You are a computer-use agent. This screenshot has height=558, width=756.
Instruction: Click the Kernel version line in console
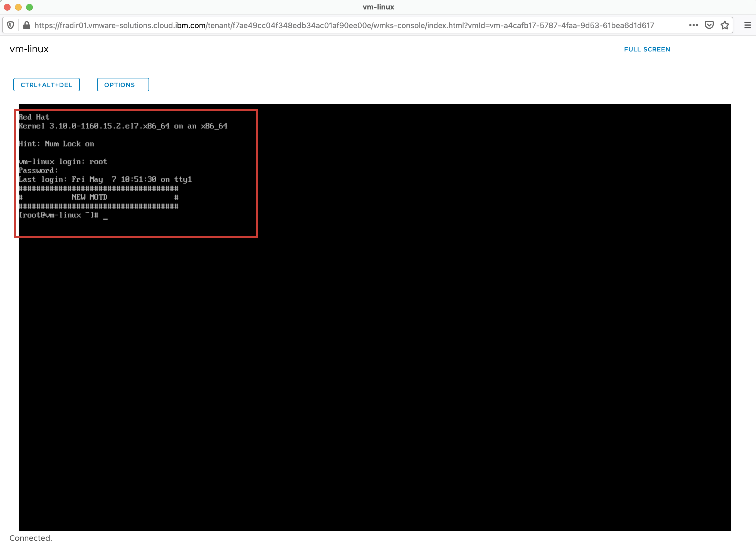123,126
